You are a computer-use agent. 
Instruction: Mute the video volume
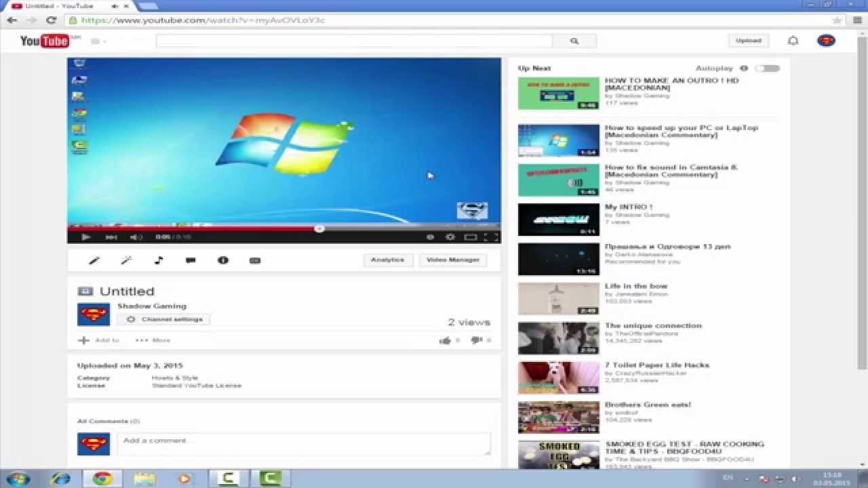click(136, 237)
